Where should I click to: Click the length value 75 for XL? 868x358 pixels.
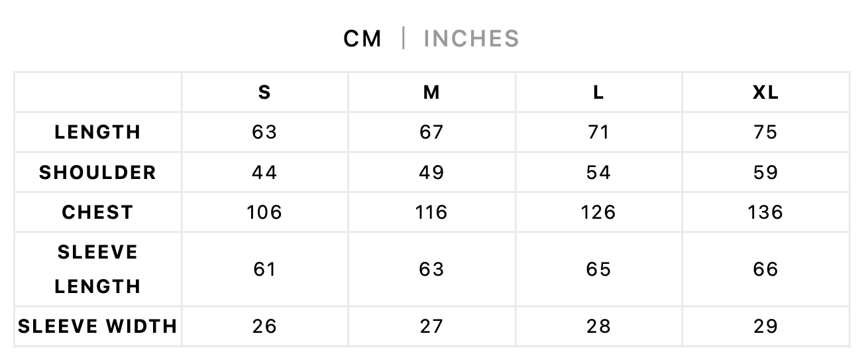[765, 132]
